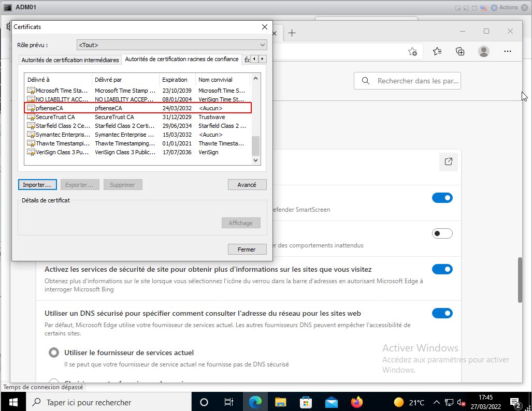Open File Explorer from the taskbar
Image resolution: width=532 pixels, height=411 pixels.
(x=280, y=402)
